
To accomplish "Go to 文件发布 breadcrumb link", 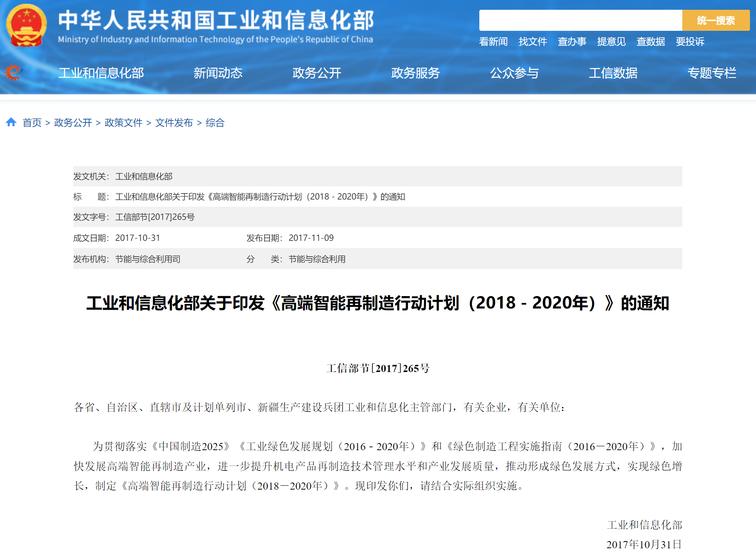I will (174, 123).
